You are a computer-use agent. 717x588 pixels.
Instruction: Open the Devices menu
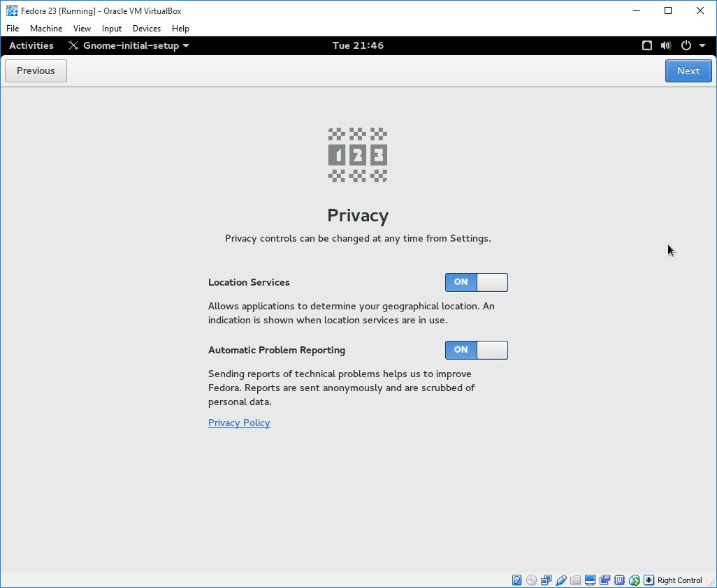[x=147, y=29]
